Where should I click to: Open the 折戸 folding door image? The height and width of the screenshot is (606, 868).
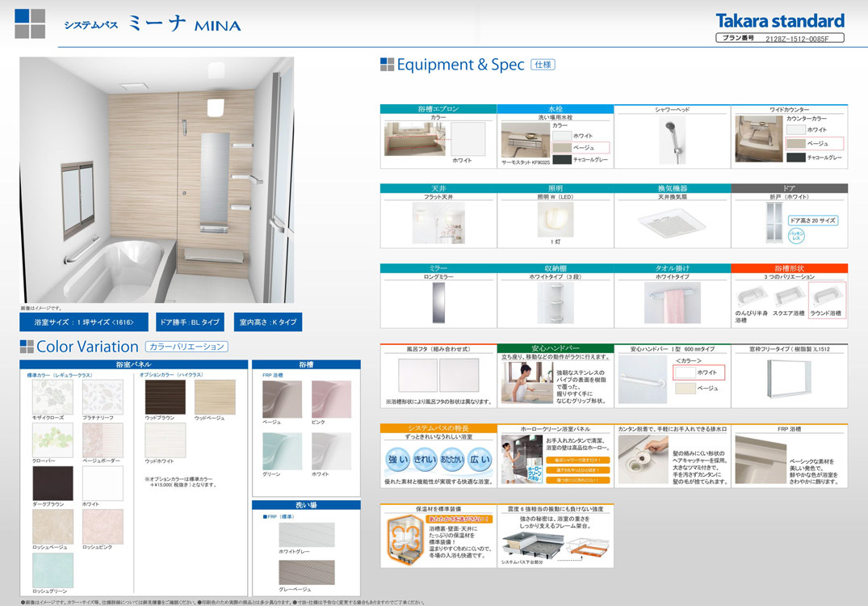(774, 223)
